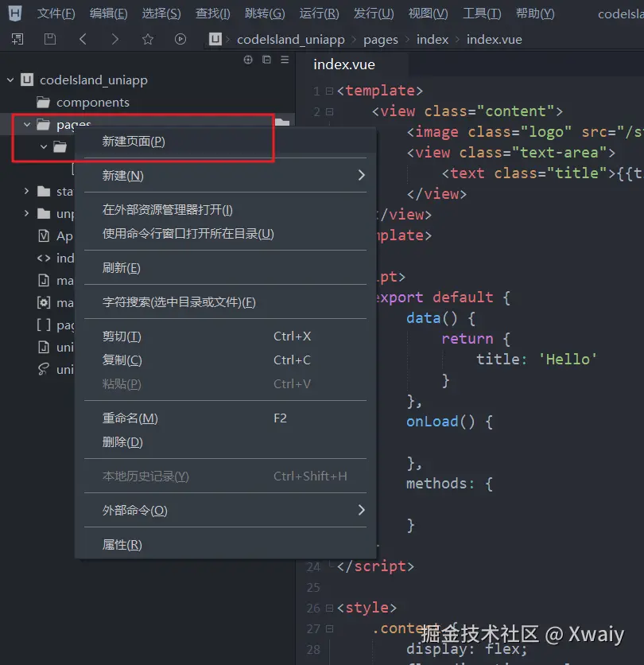Go back with the left arrow

point(83,39)
